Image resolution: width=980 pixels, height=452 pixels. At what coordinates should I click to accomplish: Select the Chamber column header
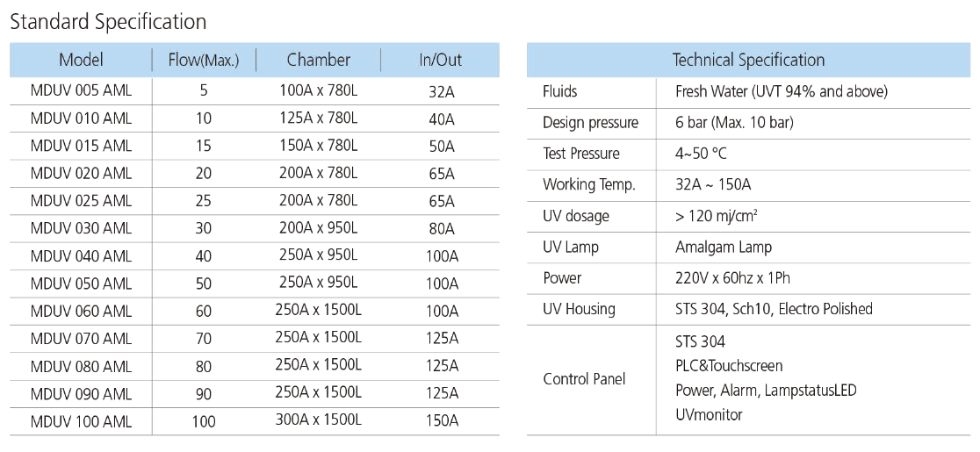pyautogui.click(x=318, y=61)
